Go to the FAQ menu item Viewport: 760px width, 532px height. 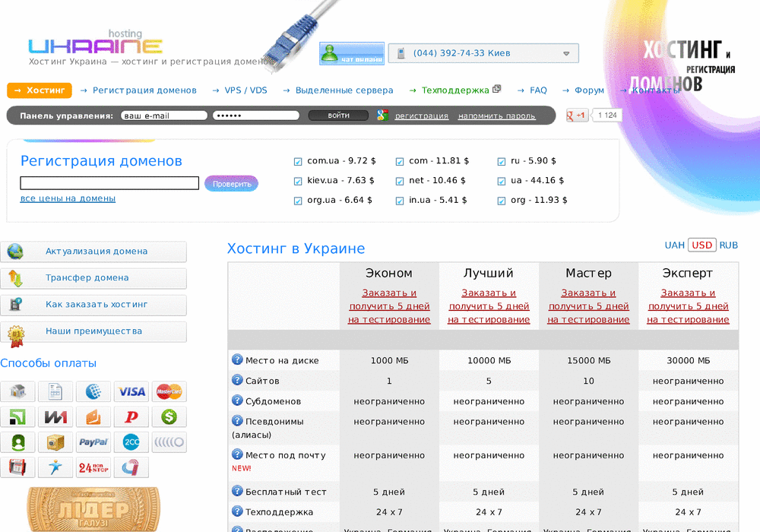pos(538,90)
